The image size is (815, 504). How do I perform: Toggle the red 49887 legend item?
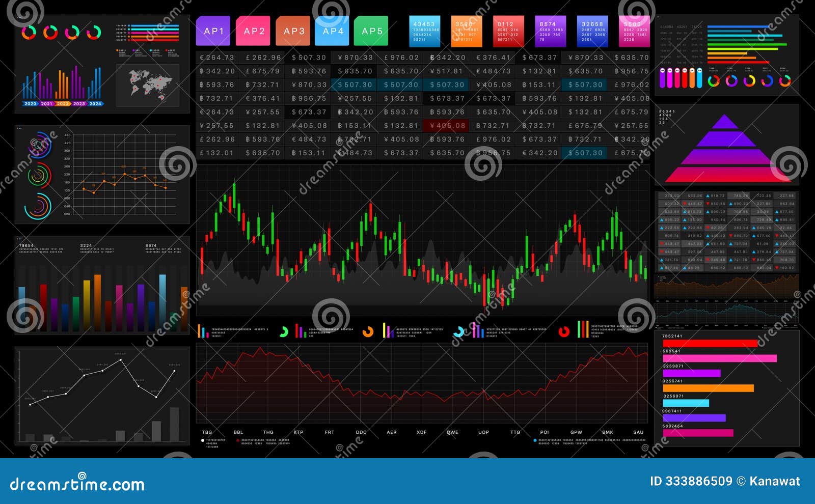pos(167,50)
